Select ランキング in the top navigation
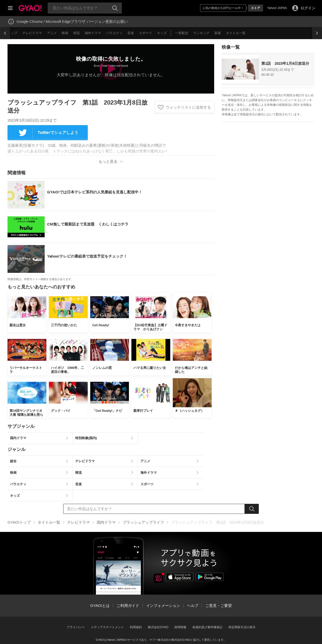Screen dimensions: 322x644 201,33
